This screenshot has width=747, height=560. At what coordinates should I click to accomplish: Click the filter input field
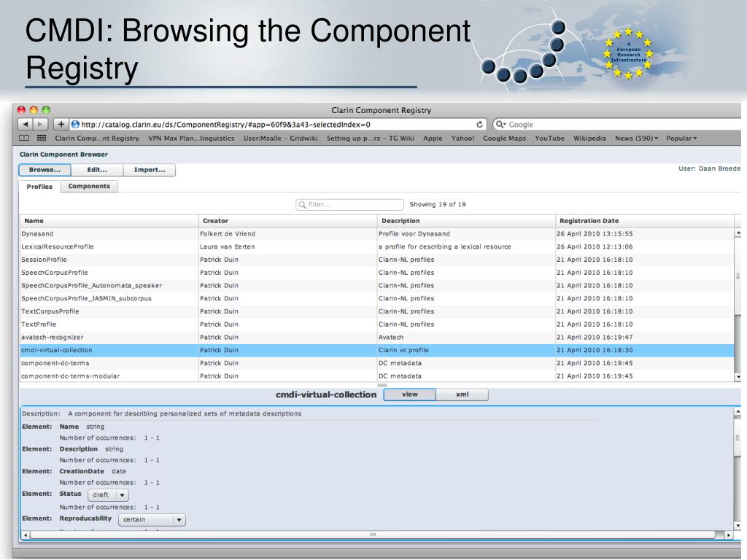(x=349, y=204)
